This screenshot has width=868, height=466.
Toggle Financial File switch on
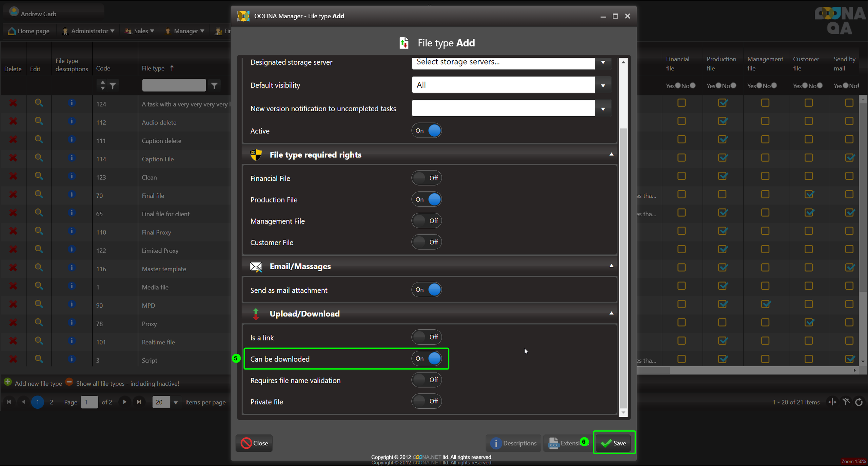[426, 178]
